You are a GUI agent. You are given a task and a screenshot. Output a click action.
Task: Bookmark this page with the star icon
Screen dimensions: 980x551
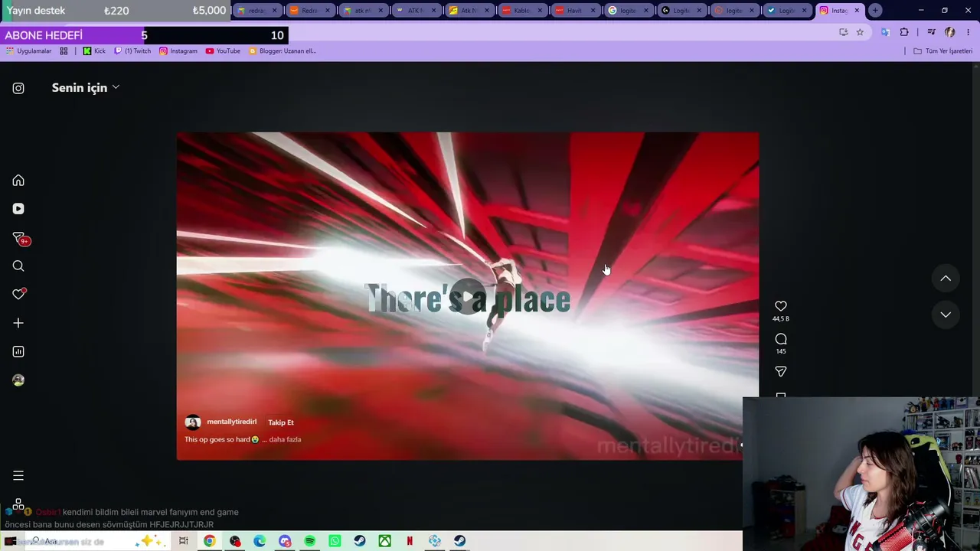click(x=860, y=32)
